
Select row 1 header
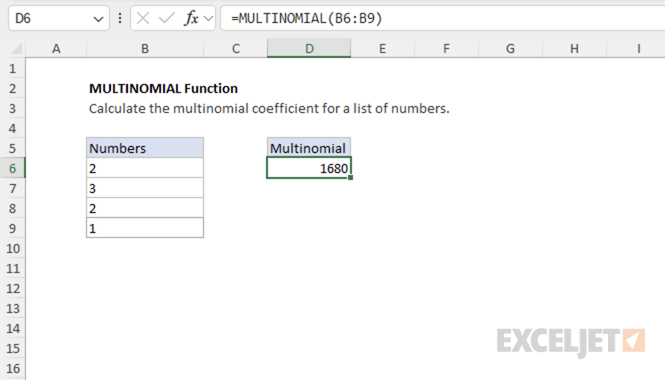pos(13,68)
